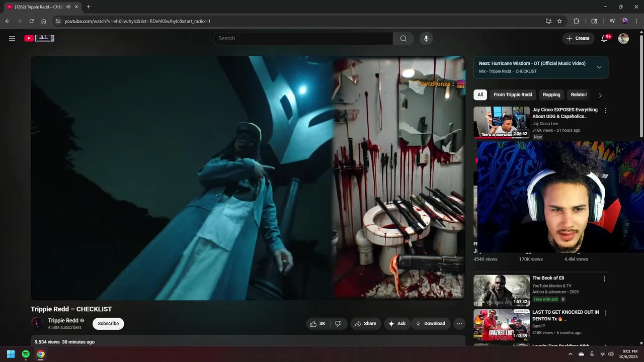Viewport: 644px width, 362px height.
Task: Open Chrome home page button
Action: click(x=43, y=21)
